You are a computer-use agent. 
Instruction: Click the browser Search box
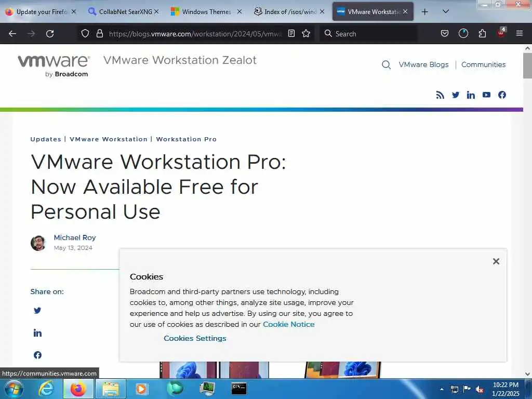(x=368, y=34)
